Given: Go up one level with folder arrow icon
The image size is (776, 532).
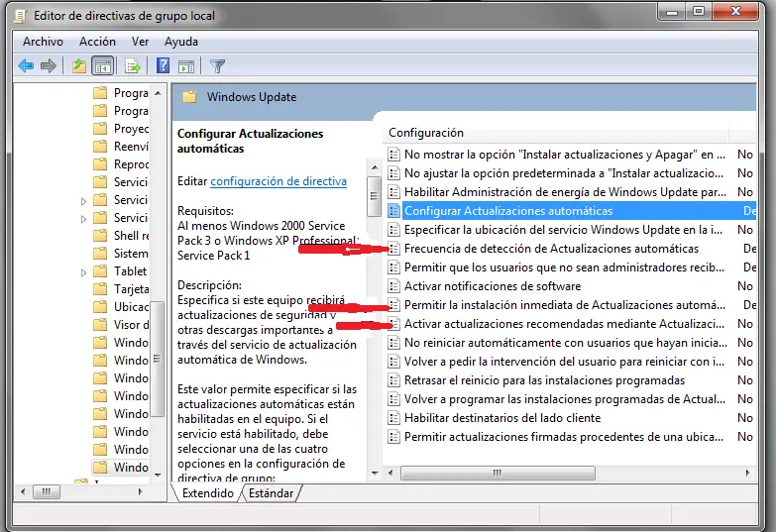Looking at the screenshot, I should [79, 65].
